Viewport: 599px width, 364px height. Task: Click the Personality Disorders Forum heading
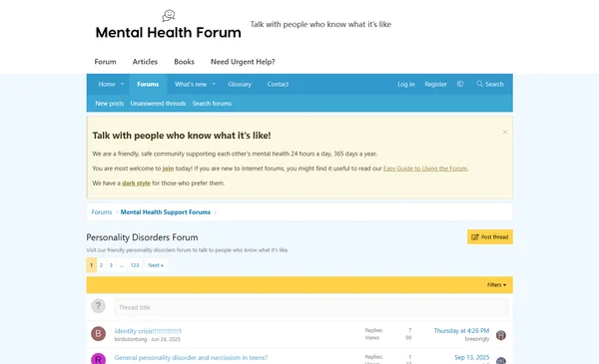[x=142, y=237]
